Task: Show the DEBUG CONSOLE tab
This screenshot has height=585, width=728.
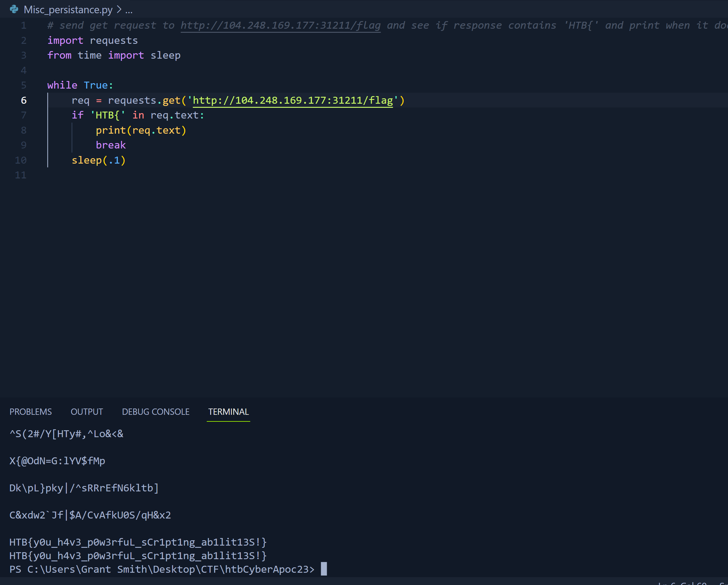Action: (155, 412)
